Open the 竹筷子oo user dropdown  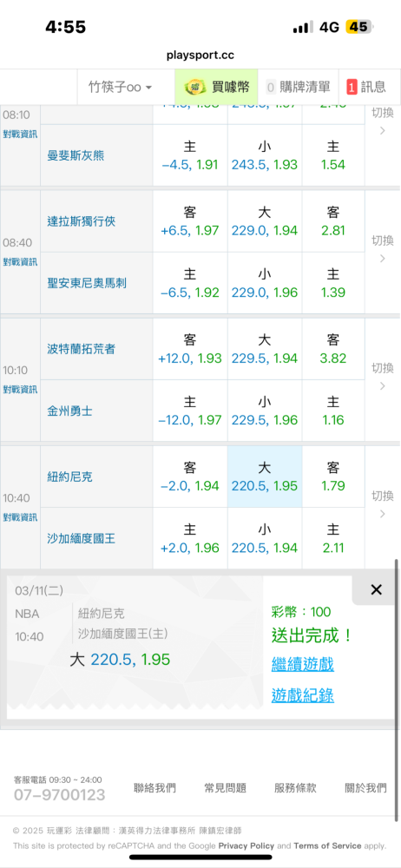(x=121, y=87)
